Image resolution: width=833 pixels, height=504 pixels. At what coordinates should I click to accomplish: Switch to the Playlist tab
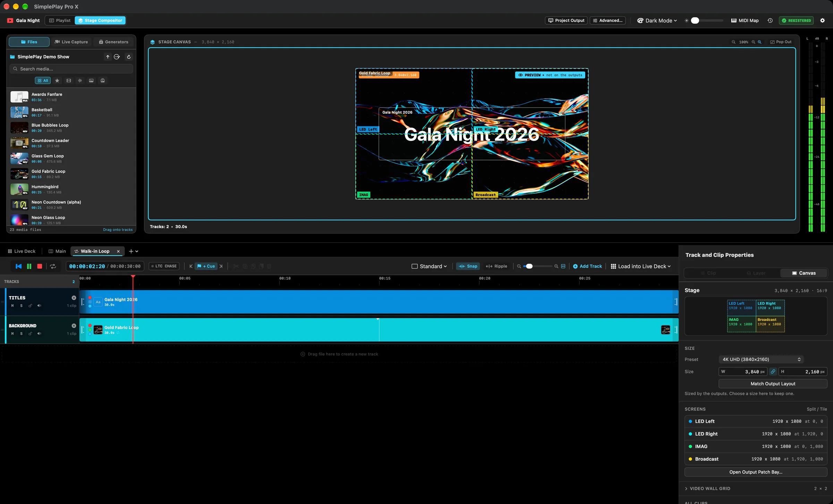60,20
